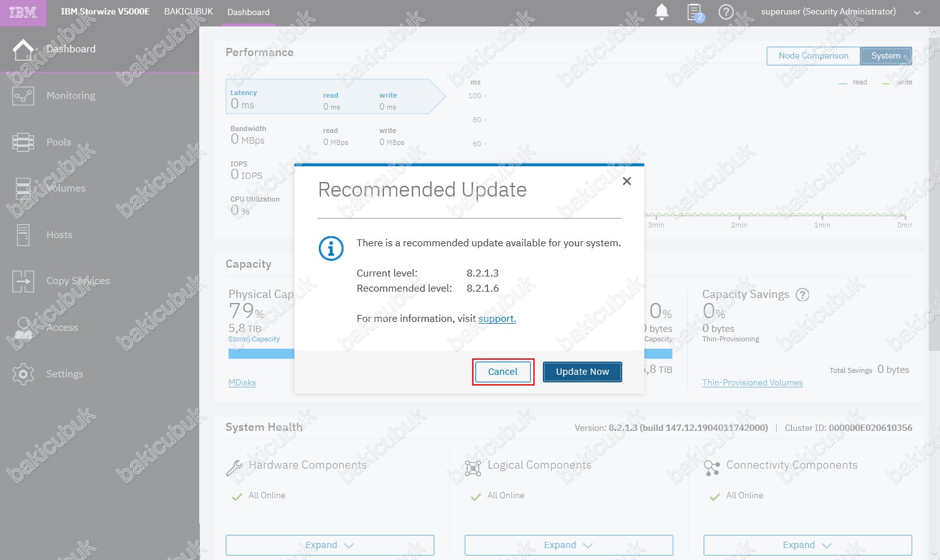The image size is (940, 560).
Task: Click the Connectivity Components icon
Action: (712, 467)
